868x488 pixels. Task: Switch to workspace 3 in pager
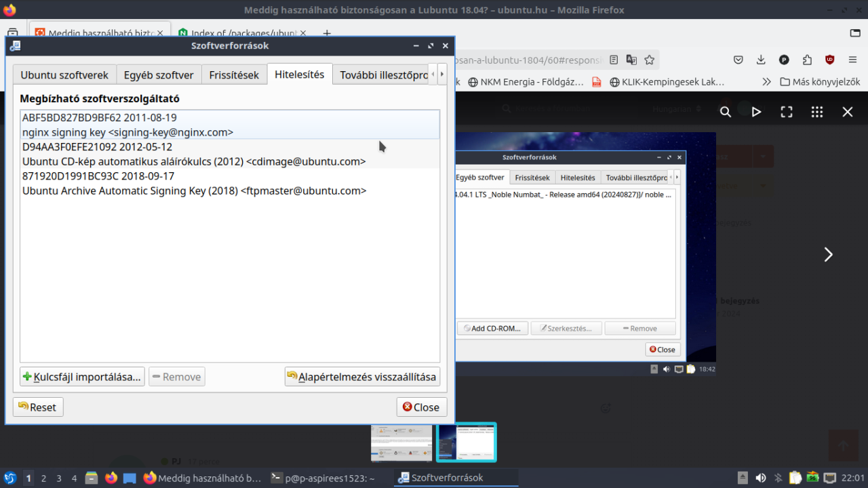[x=59, y=478]
